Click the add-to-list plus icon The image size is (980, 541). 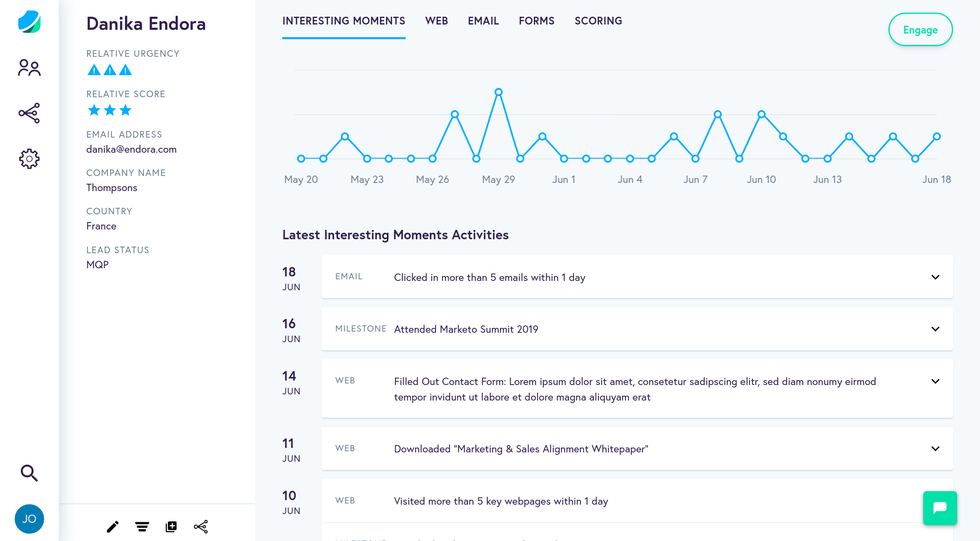[x=171, y=527]
